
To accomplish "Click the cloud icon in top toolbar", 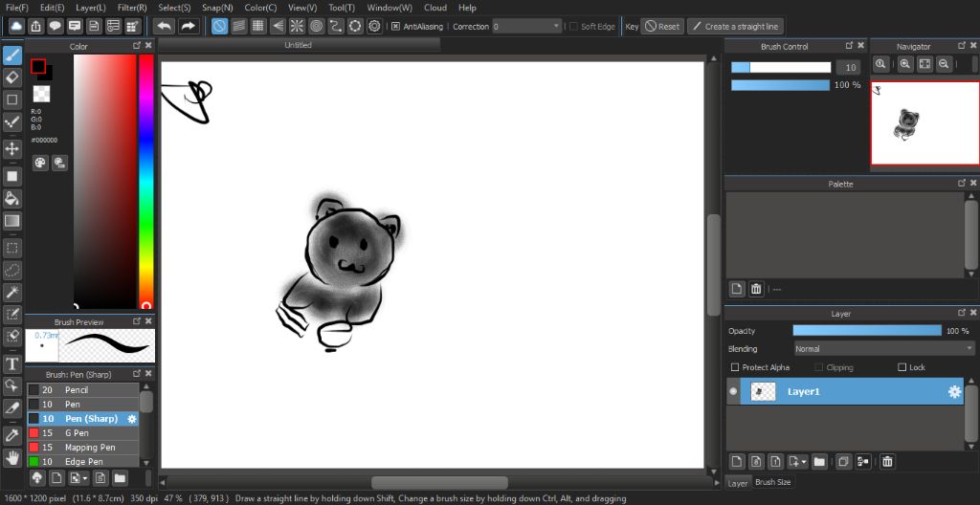I will click(x=16, y=26).
